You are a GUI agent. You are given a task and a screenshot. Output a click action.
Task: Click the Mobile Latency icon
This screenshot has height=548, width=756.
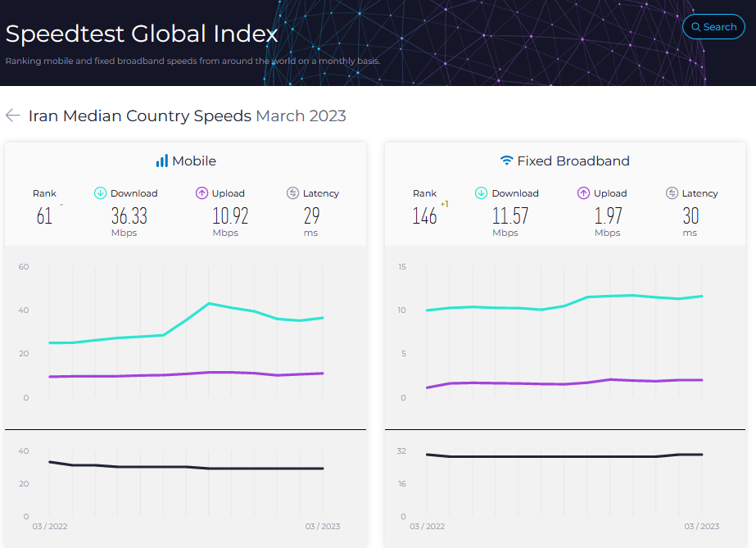pos(292,193)
